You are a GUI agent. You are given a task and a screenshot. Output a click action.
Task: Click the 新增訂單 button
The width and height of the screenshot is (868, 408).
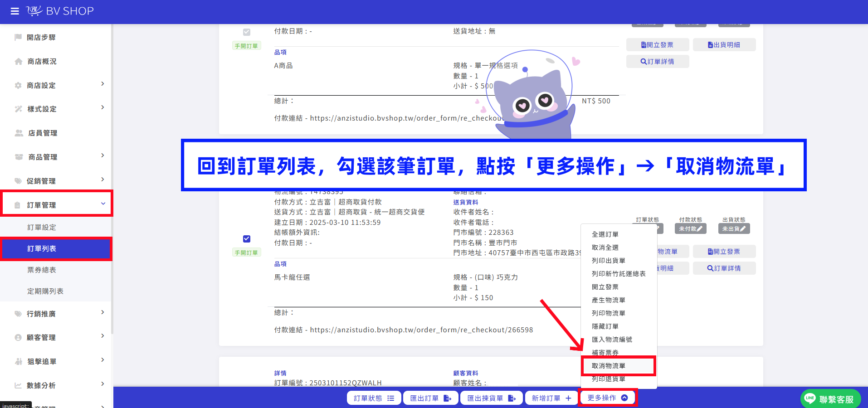(x=551, y=398)
